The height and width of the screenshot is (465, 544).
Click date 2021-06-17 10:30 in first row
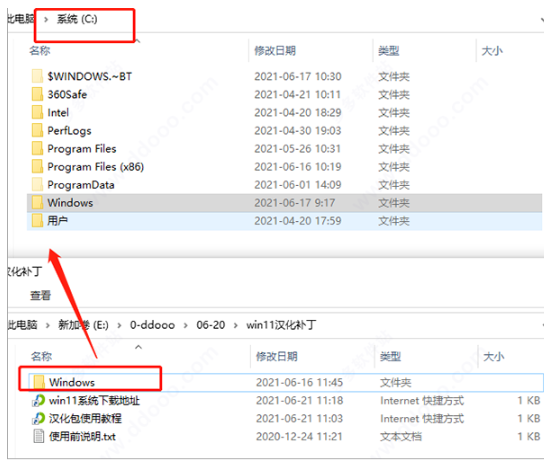(298, 76)
